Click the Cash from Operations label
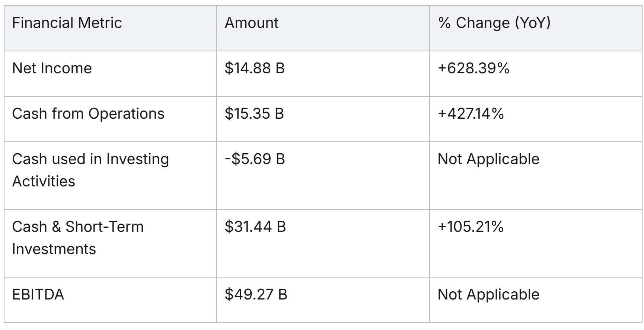The image size is (644, 330). 88,114
